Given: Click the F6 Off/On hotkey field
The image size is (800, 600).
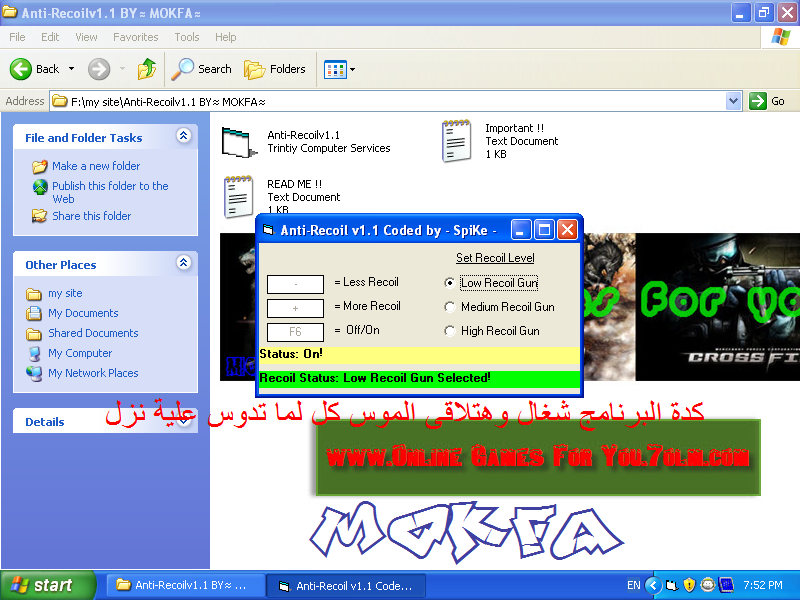Looking at the screenshot, I should [x=295, y=332].
